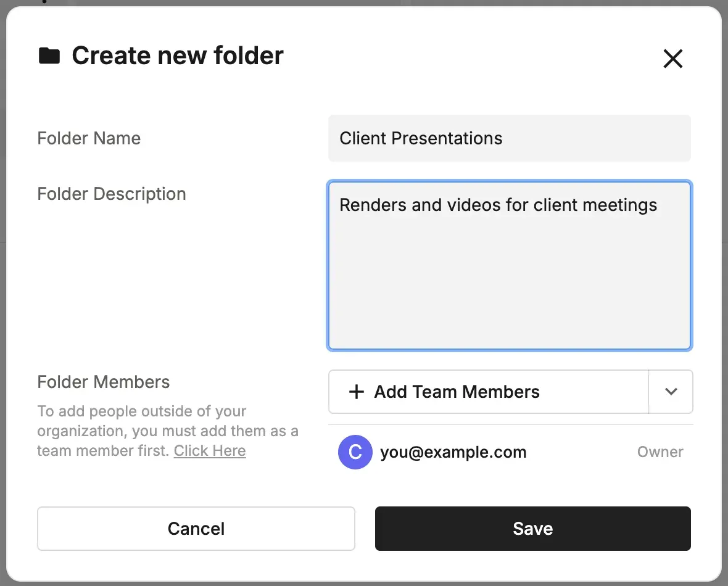Click the Add Team Members button
The image size is (728, 586).
489,392
